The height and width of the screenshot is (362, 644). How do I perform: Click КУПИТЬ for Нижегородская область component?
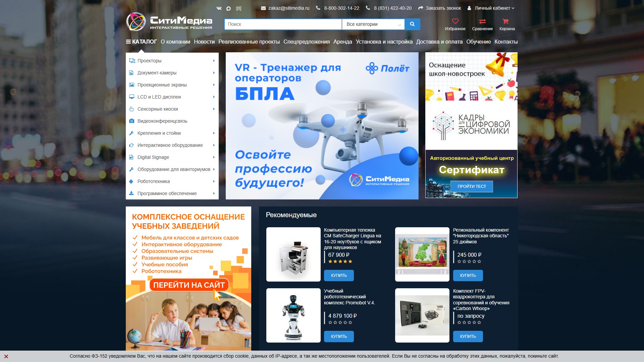(468, 276)
